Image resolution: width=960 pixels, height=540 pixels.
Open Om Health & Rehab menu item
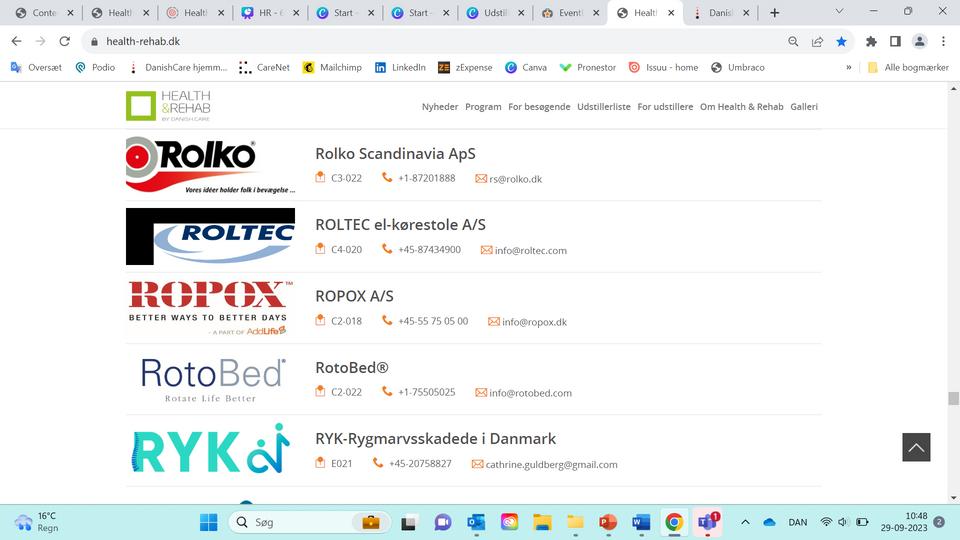coord(741,107)
